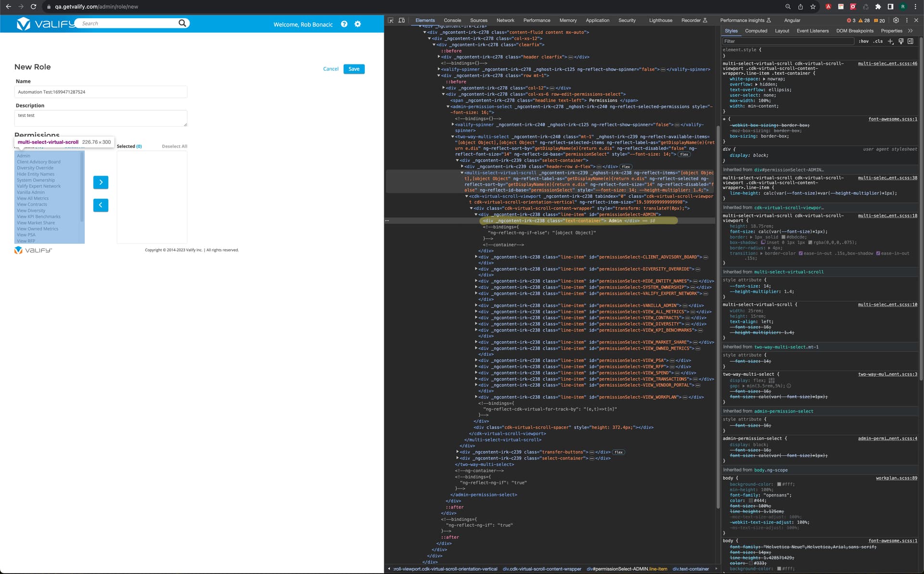Click the move-left arrow transfer button
The width and height of the screenshot is (924, 574).
(x=101, y=205)
